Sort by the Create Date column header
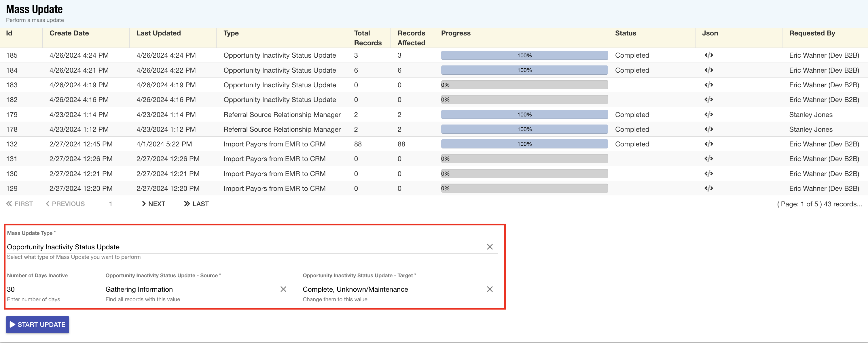This screenshot has width=868, height=343. point(69,33)
